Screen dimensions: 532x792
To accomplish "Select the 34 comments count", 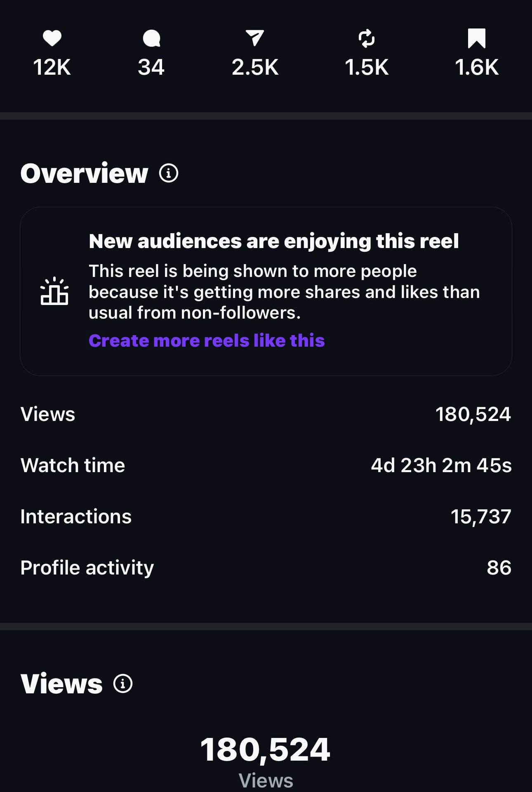I will (x=151, y=67).
